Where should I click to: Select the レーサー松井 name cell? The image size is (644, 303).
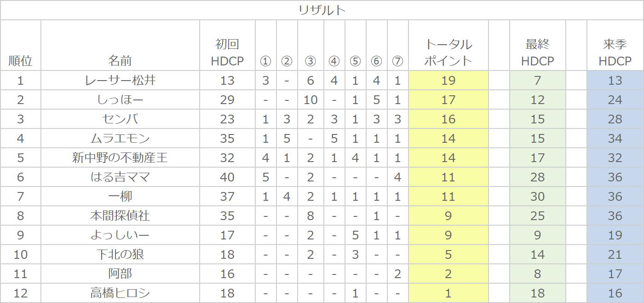pos(120,81)
